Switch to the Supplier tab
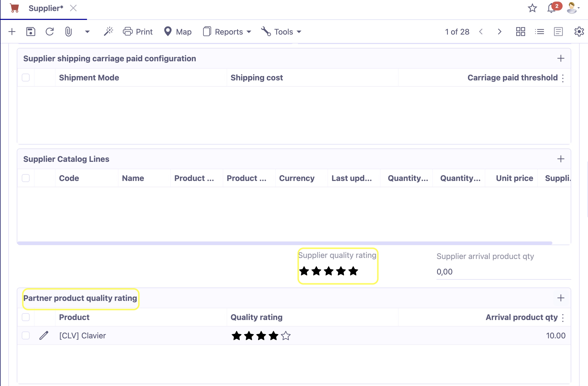This screenshot has width=588, height=386. [x=46, y=8]
